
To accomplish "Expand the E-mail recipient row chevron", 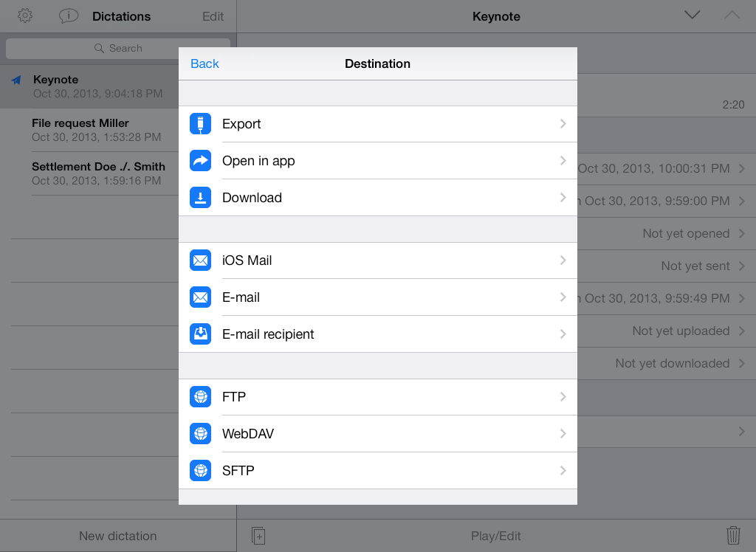I will (x=563, y=334).
